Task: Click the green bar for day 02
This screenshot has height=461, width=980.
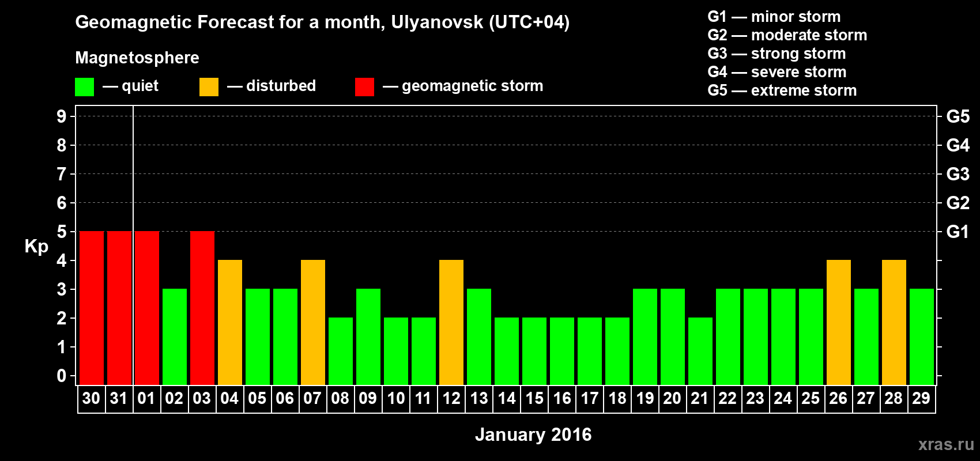Action: point(175,337)
